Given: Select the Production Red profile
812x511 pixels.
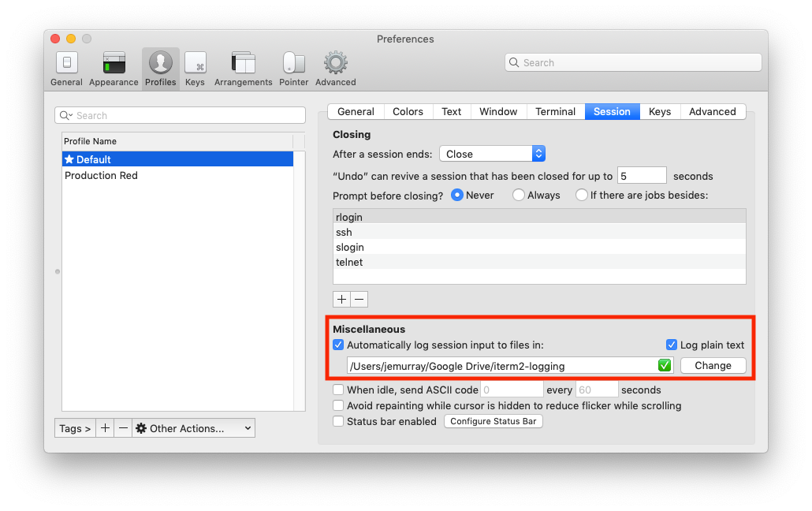Looking at the screenshot, I should pyautogui.click(x=101, y=175).
